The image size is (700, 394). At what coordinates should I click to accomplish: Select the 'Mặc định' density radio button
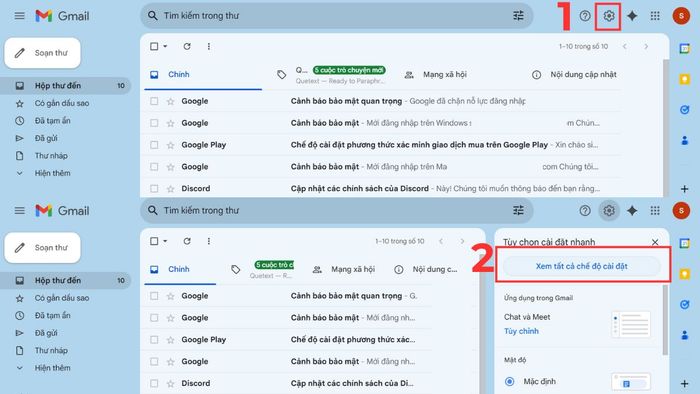point(509,382)
